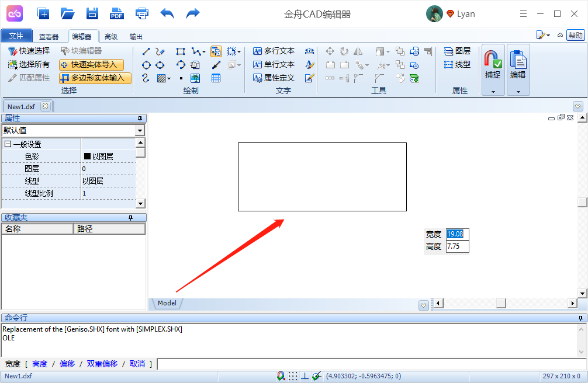Switch to the 高级 advanced tab

pyautogui.click(x=111, y=36)
